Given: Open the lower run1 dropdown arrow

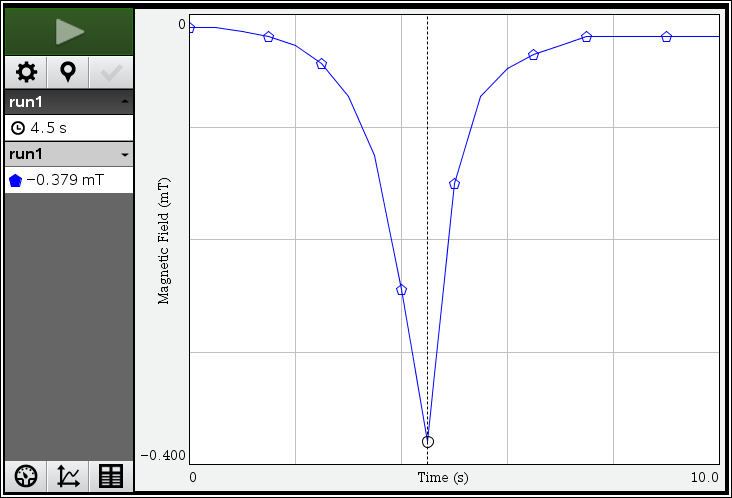Looking at the screenshot, I should click(x=124, y=155).
